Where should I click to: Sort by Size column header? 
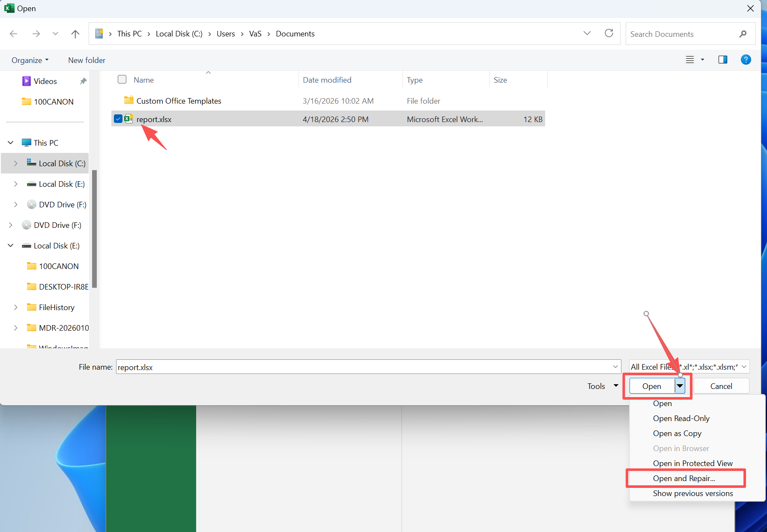click(x=500, y=80)
